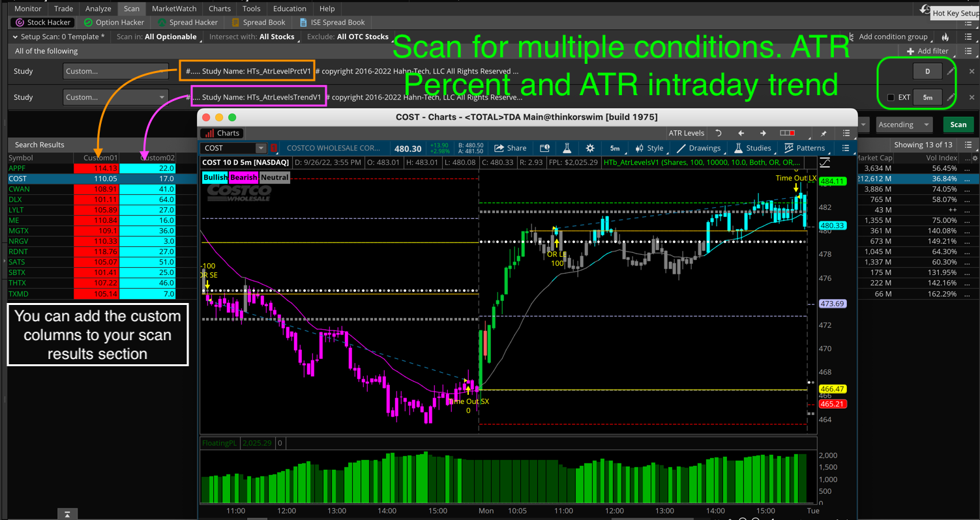Viewport: 980px width, 520px height.
Task: Open the Intersect with All Stocks dropdown
Action: click(255, 37)
